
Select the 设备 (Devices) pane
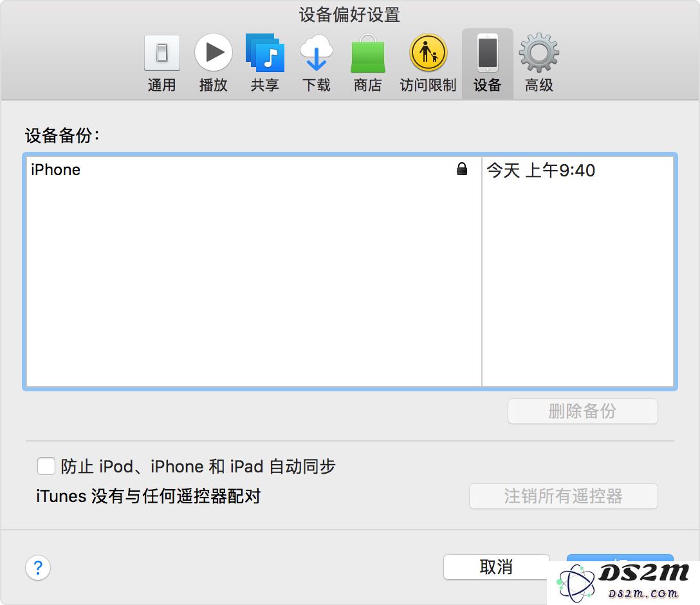tap(488, 63)
